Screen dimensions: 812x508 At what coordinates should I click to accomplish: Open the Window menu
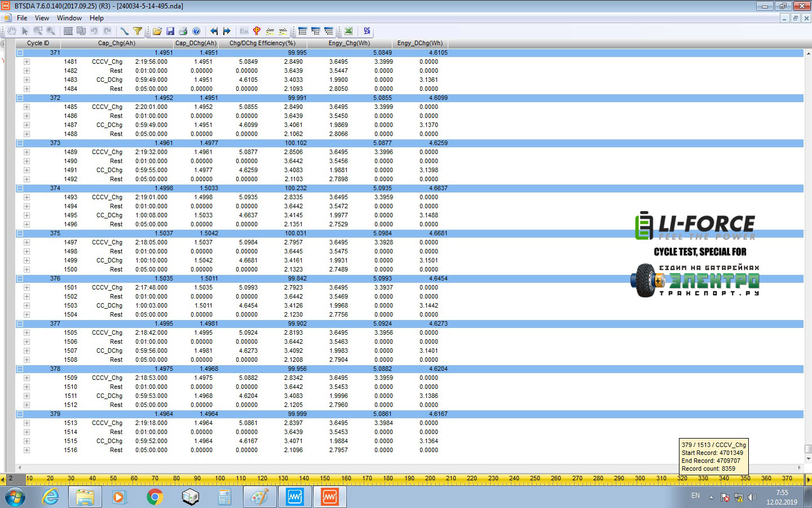point(69,18)
